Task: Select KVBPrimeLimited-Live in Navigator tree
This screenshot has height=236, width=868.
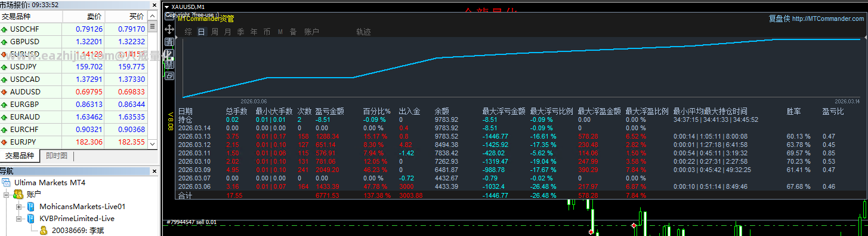Action: (76, 218)
